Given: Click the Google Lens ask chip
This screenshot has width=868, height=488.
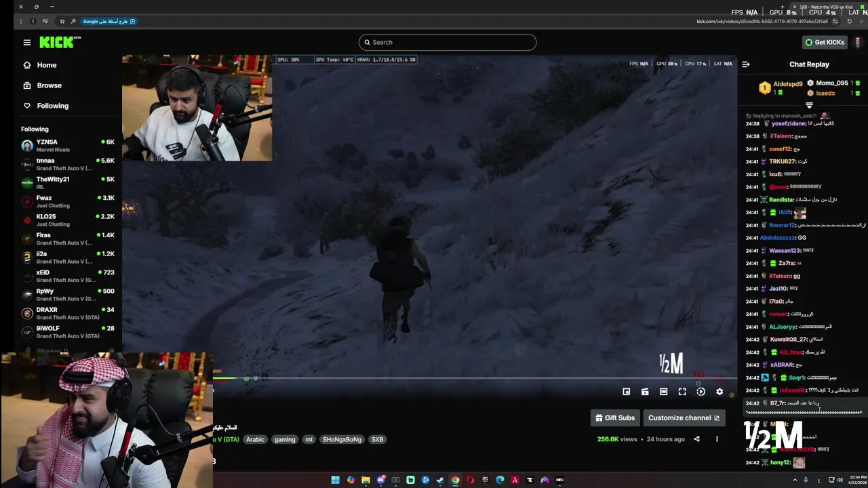Looking at the screenshot, I should pyautogui.click(x=109, y=21).
